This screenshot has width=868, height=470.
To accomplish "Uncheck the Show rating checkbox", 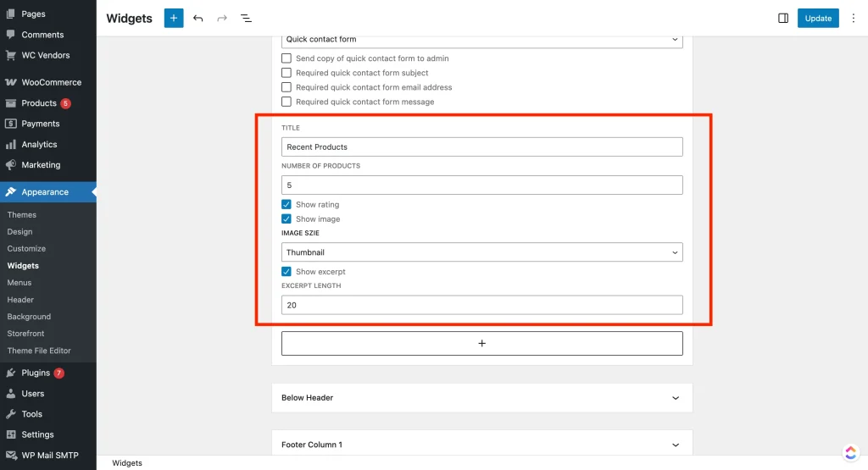I will point(287,205).
